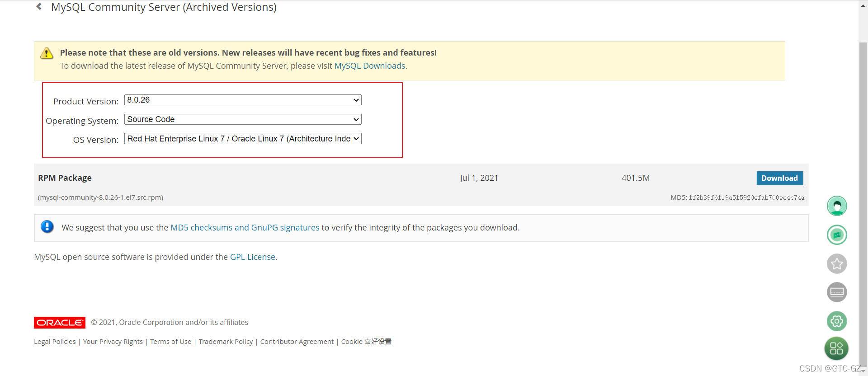Image resolution: width=868 pixels, height=376 pixels.
Task: Open Legal Policies footer link
Action: pos(55,342)
